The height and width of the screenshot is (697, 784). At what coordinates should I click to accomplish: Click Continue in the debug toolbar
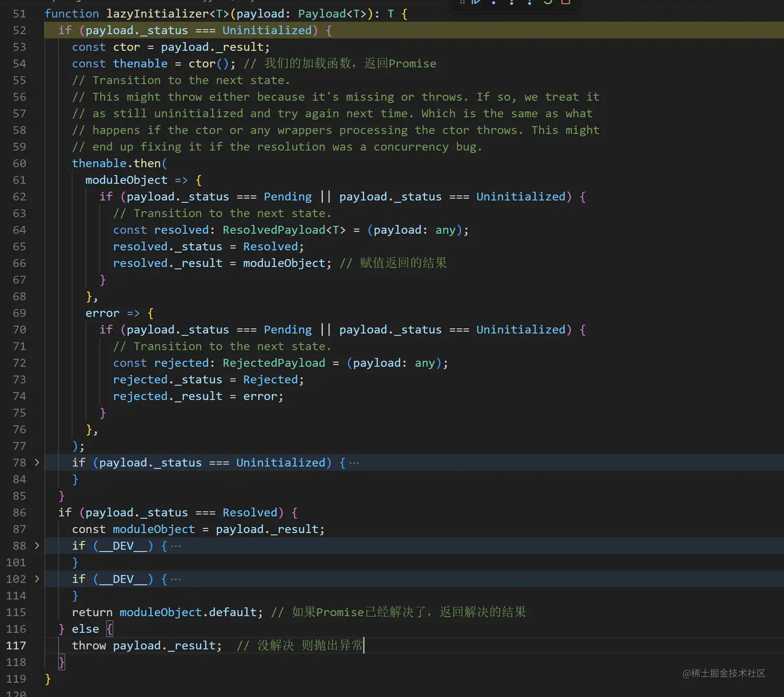476,2
